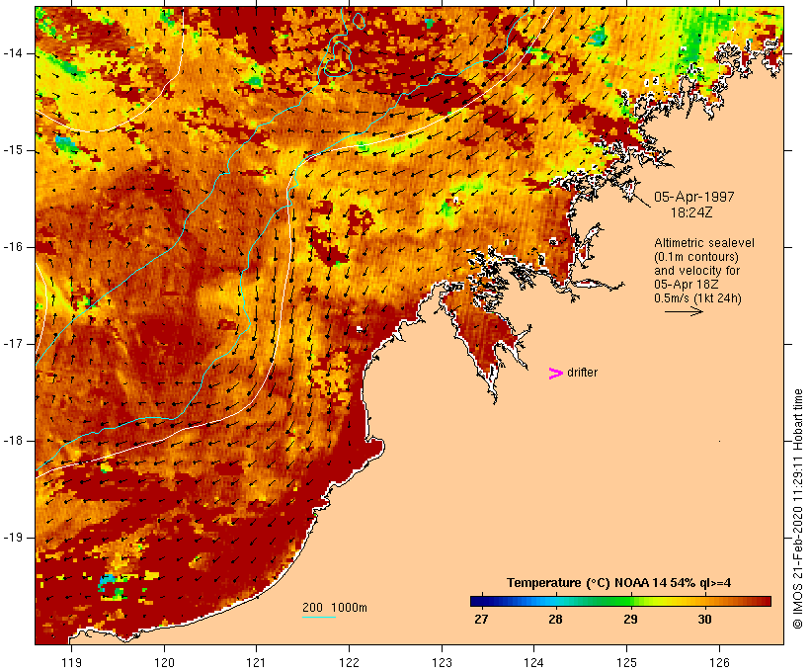Click the IMOS copyright timestamp text
This screenshot has height=672, width=810.
click(798, 509)
